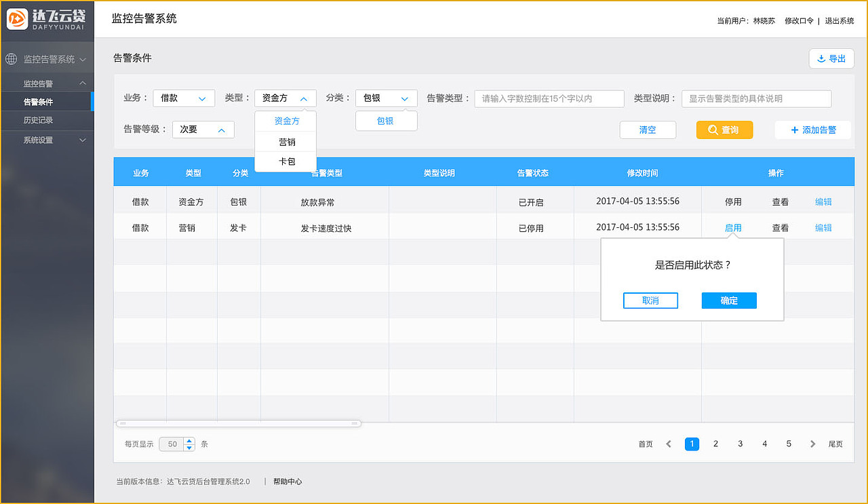The width and height of the screenshot is (868, 504).
Task: Open the 分类 dropdown showing 包银
Action: [386, 98]
